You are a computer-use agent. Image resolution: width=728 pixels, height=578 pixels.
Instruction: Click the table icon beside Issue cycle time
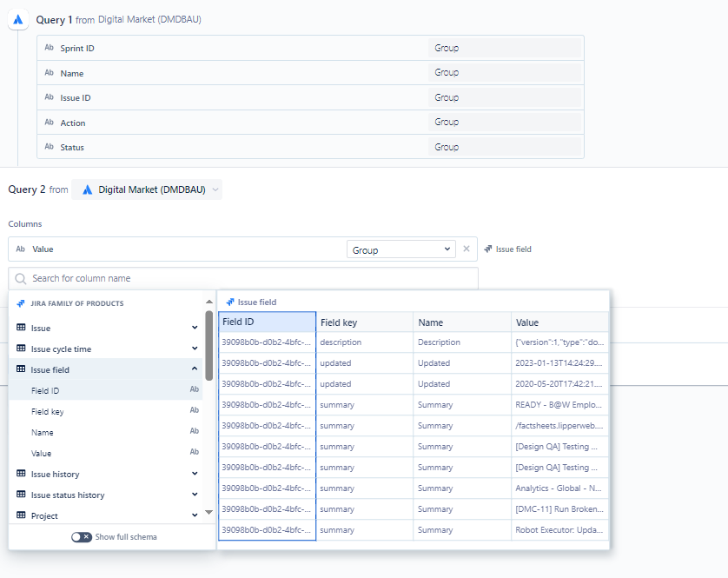(21, 349)
